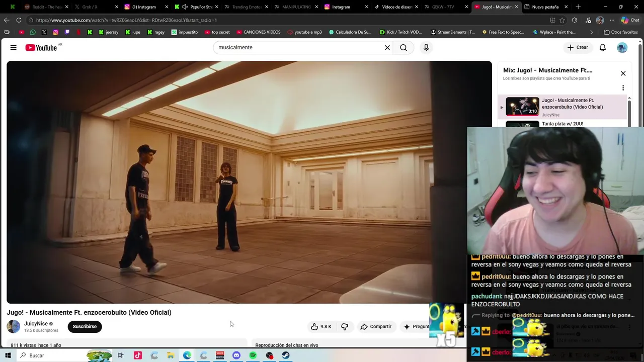Open 'StreamElements' bookmark
Viewport: 644px width, 362px height.
(x=452, y=32)
